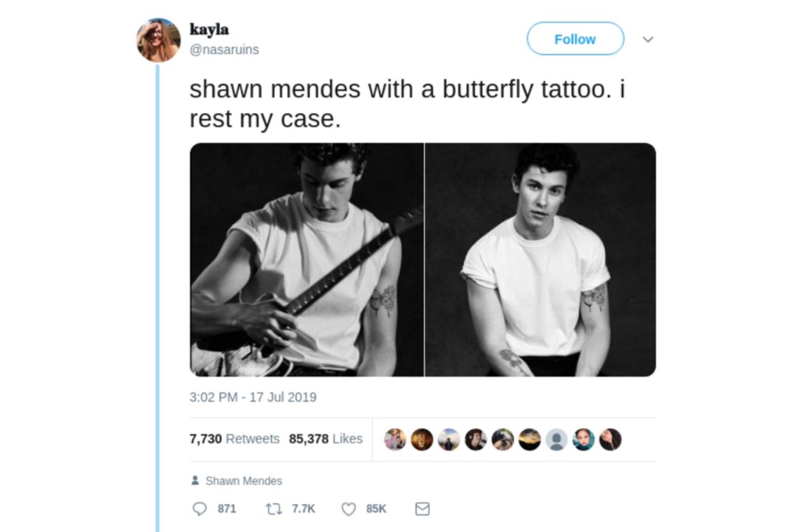Click the last liker avatar in the row

click(x=610, y=440)
